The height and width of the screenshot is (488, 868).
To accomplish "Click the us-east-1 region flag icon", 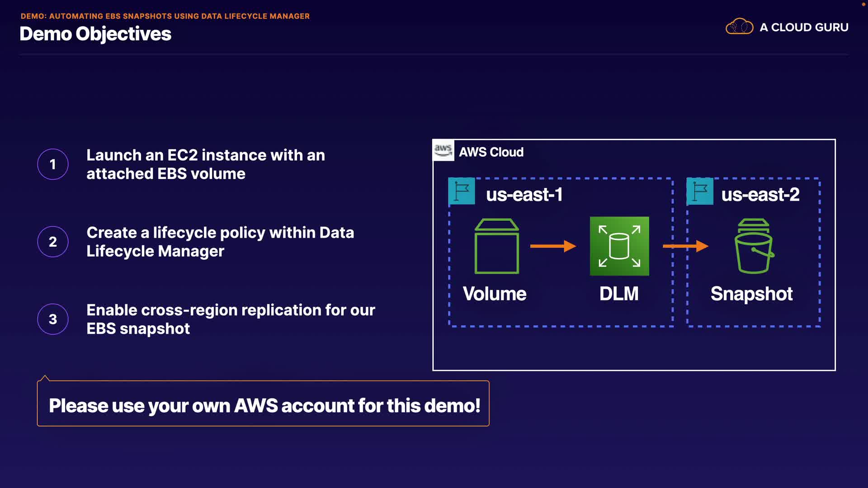I will point(461,191).
